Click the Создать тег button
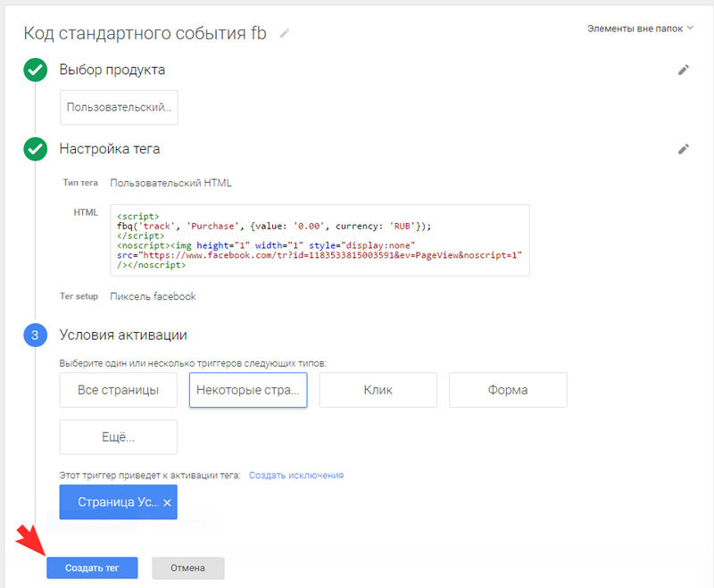This screenshot has width=714, height=588. [92, 568]
